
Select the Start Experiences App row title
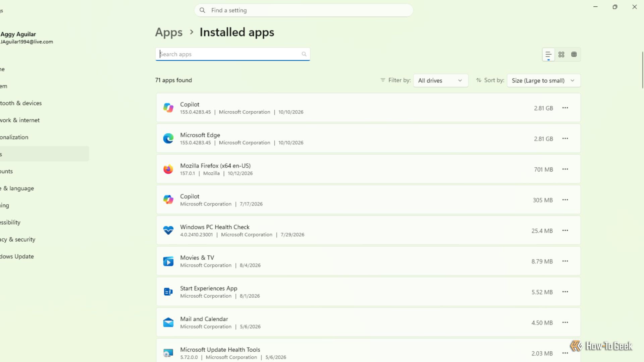click(209, 288)
